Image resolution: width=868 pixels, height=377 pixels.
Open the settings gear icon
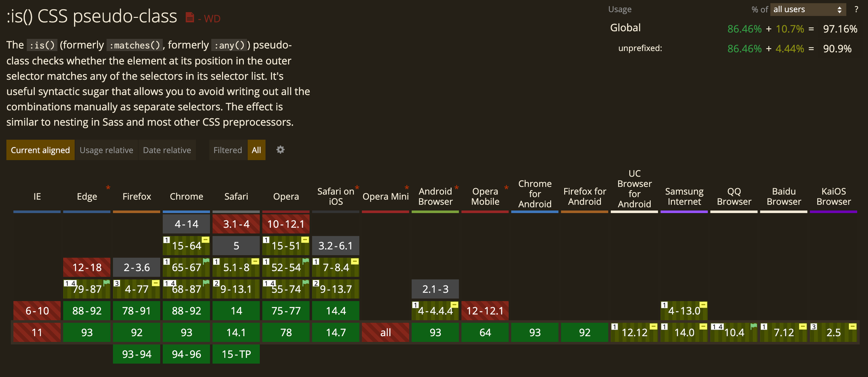280,150
